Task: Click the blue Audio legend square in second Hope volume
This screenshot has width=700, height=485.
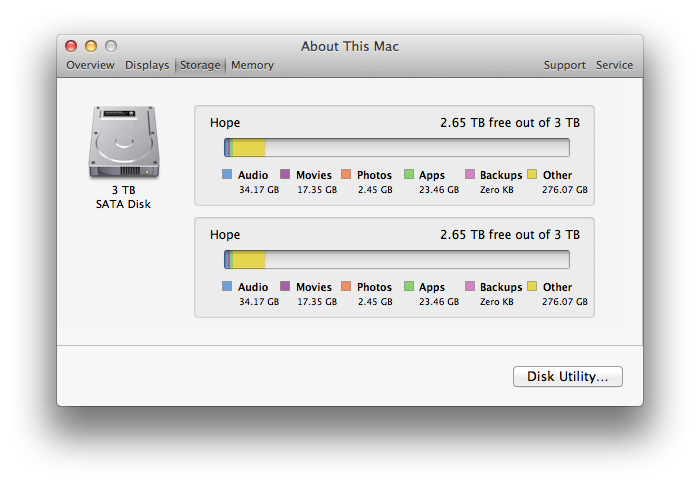Action: pyautogui.click(x=227, y=286)
